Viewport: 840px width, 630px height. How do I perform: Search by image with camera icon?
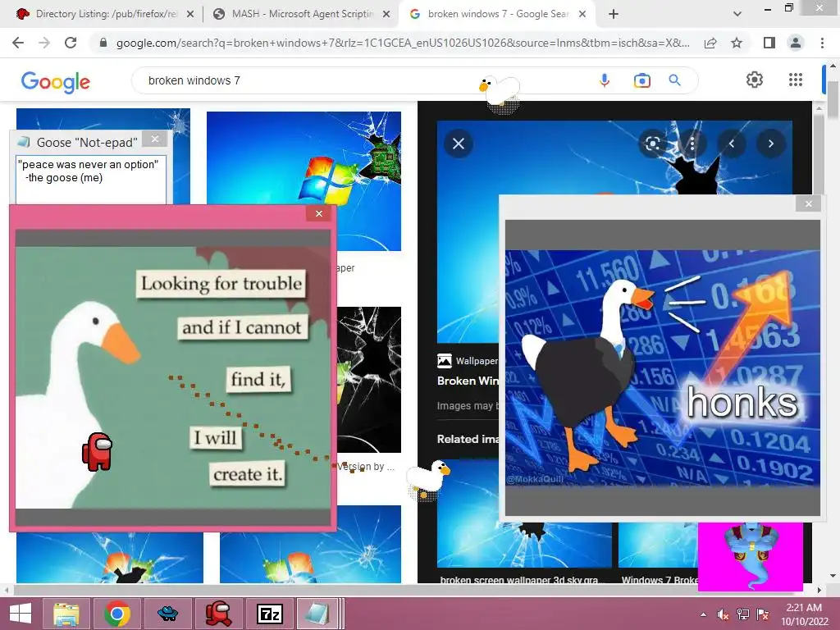(x=641, y=80)
